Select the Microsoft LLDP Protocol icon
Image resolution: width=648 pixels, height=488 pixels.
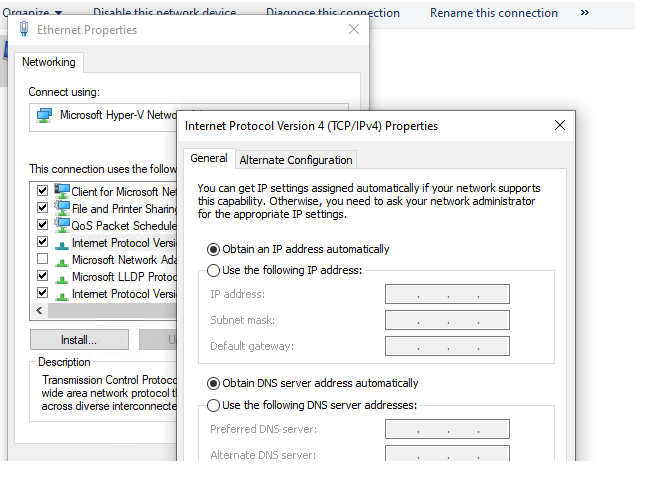point(62,279)
